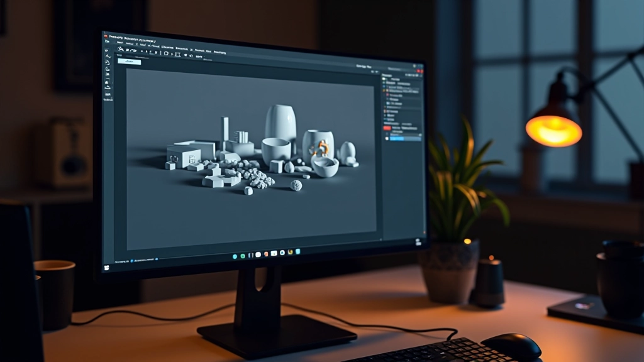Click the white icon at screen bottom-right corner

point(418,242)
